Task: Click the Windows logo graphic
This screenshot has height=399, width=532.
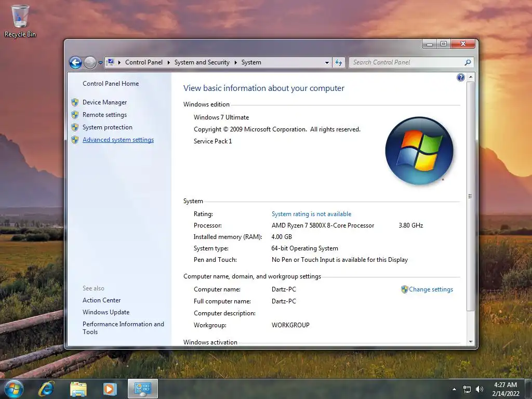Action: [419, 151]
